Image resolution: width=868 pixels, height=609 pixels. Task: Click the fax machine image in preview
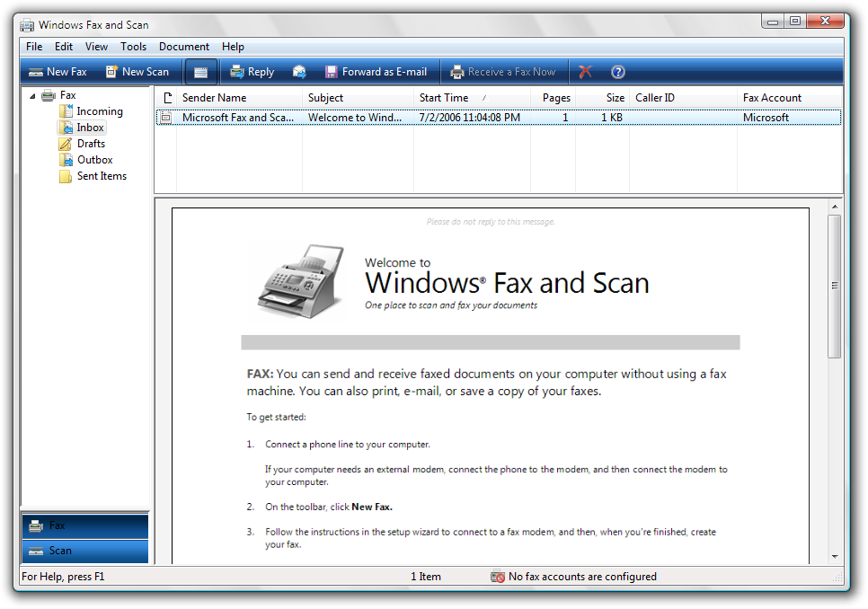(301, 281)
